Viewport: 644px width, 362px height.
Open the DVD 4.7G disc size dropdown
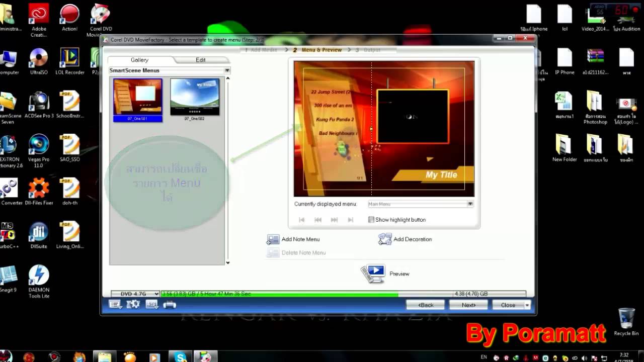135,294
